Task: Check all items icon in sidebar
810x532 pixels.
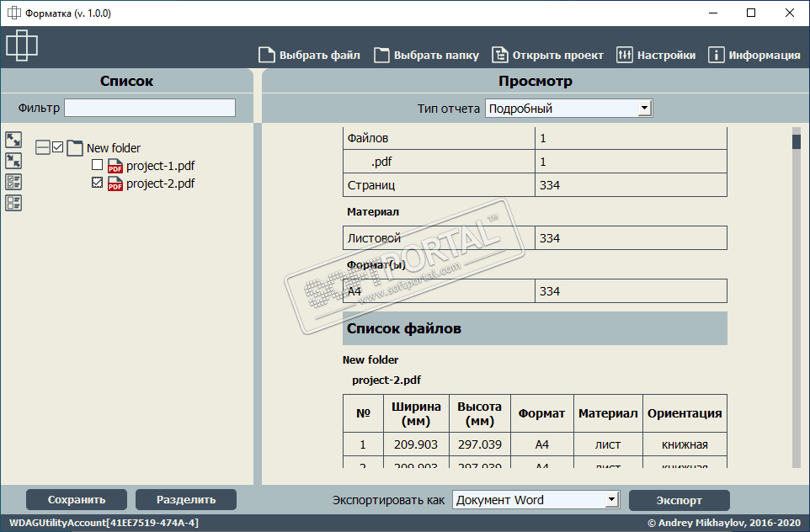Action: [x=13, y=182]
